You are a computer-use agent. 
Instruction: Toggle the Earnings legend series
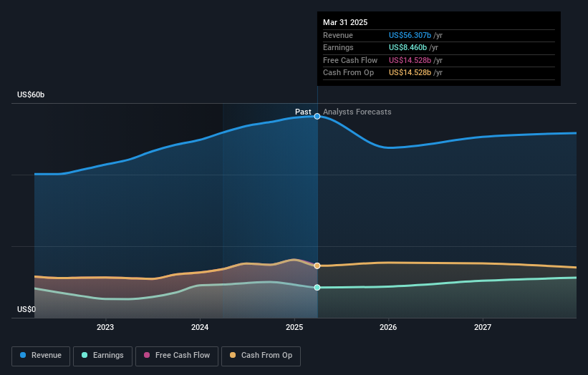click(x=102, y=356)
